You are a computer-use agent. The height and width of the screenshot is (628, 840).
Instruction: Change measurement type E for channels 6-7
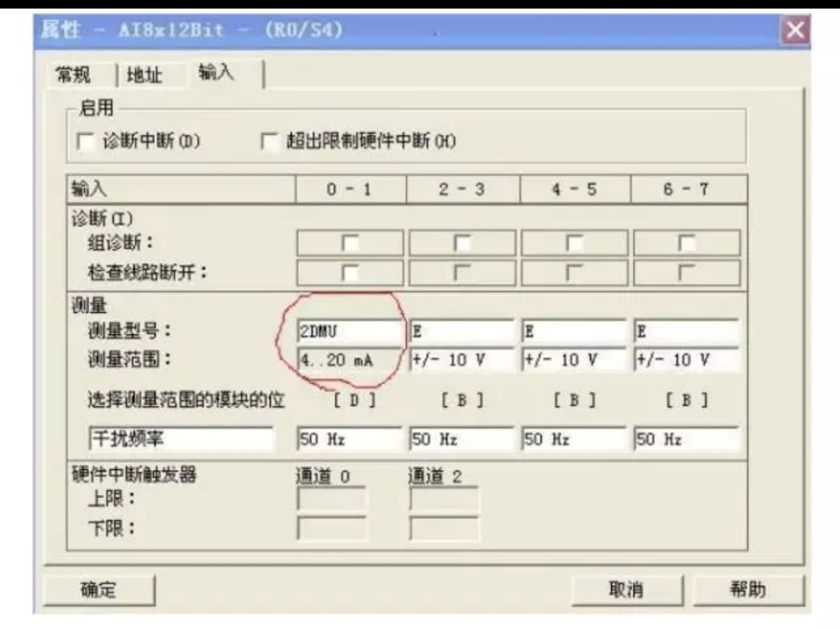688,330
